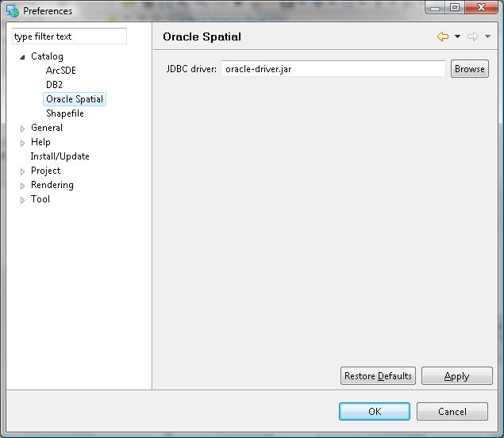Select ArcSDE in the tree
504x438 pixels.
click(x=61, y=71)
